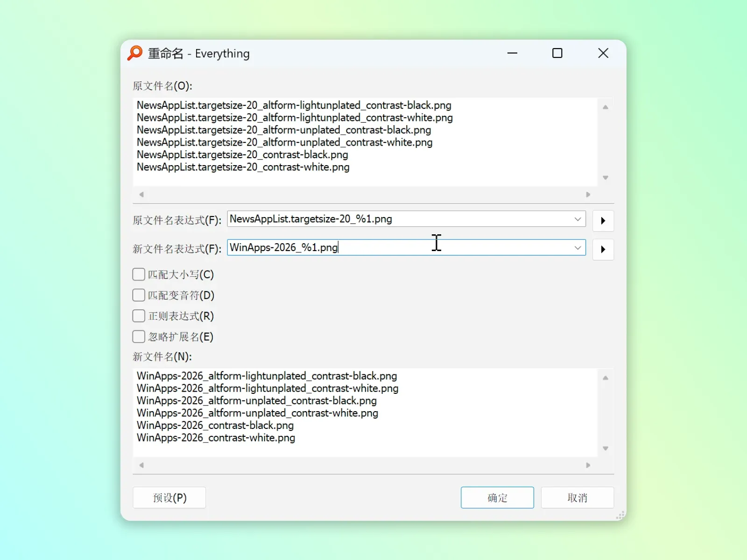Screen dimensions: 747x560
Task: Click left arrow of new filenames horizontal scrollbar
Action: click(141, 465)
